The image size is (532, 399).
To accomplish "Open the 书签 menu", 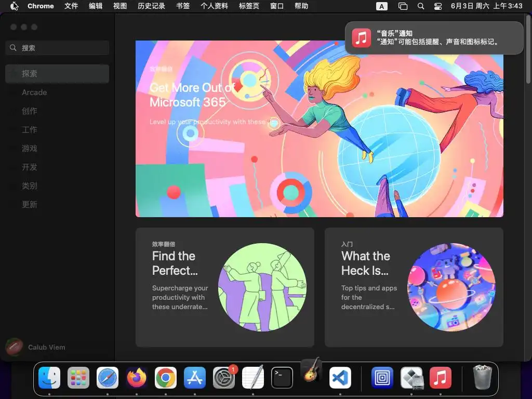I will [x=183, y=6].
